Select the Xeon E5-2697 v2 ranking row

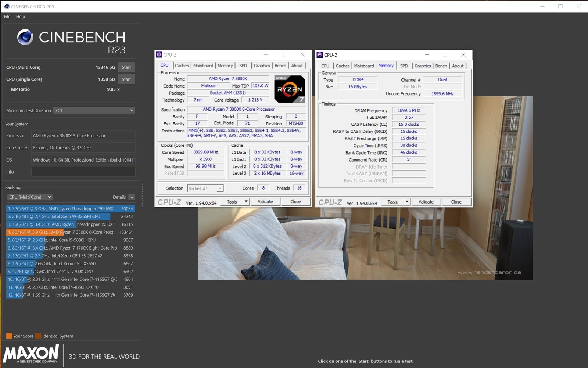(x=71, y=256)
